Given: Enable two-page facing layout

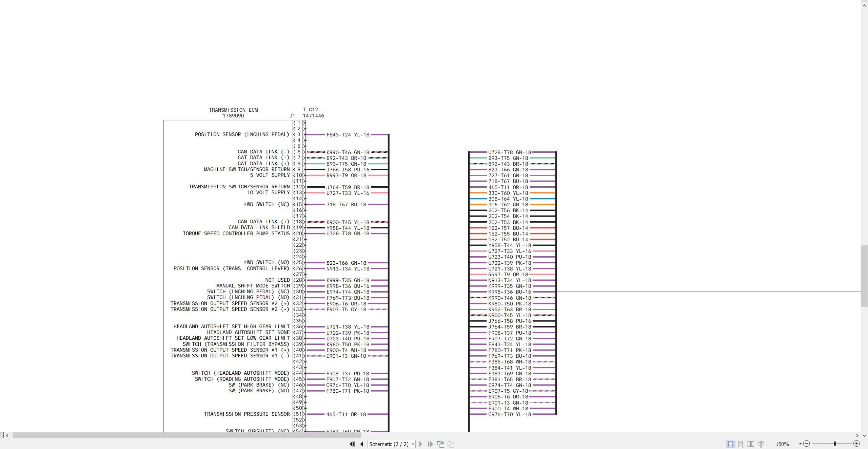Looking at the screenshot, I should pyautogui.click(x=751, y=444).
